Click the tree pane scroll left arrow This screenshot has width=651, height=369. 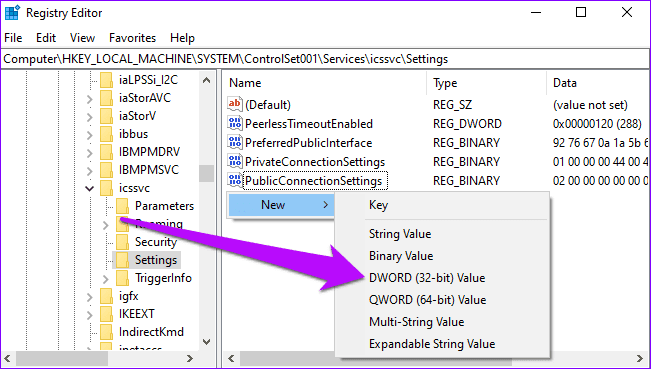click(x=8, y=358)
